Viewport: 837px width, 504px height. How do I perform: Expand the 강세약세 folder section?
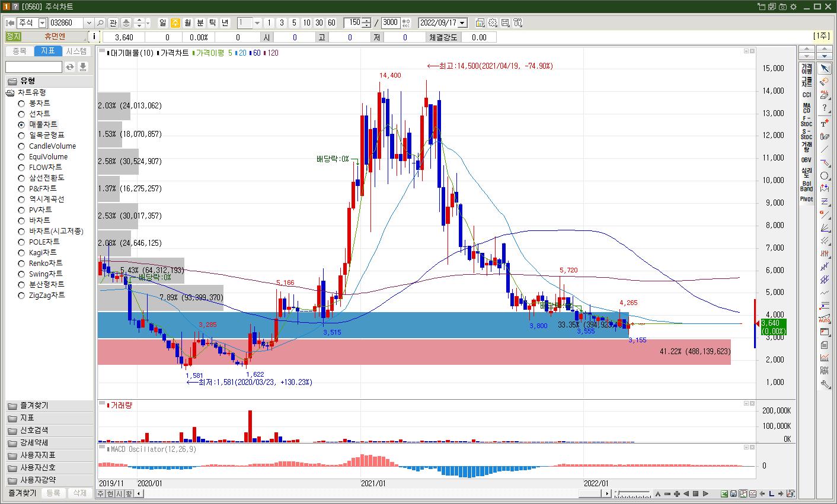pos(49,443)
